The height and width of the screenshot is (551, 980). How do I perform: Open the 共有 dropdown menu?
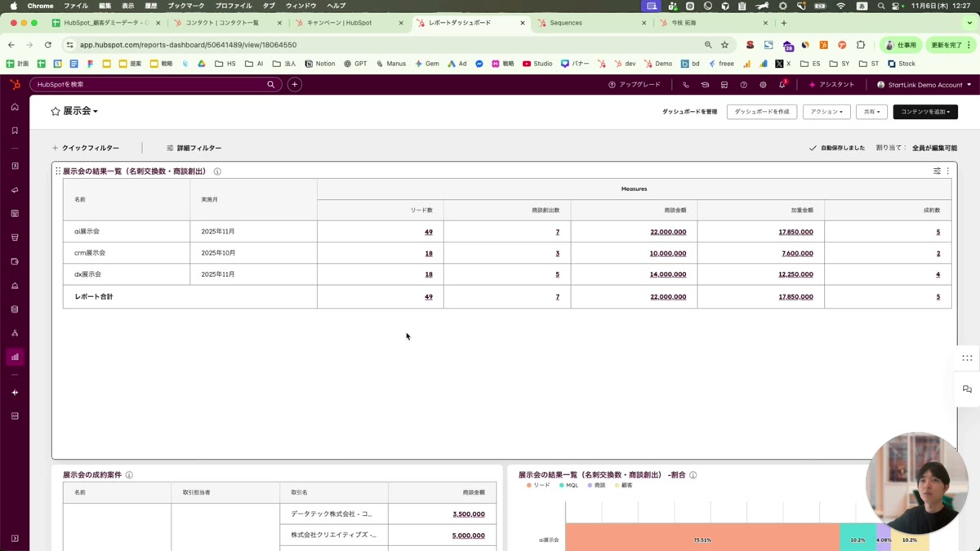pos(871,112)
